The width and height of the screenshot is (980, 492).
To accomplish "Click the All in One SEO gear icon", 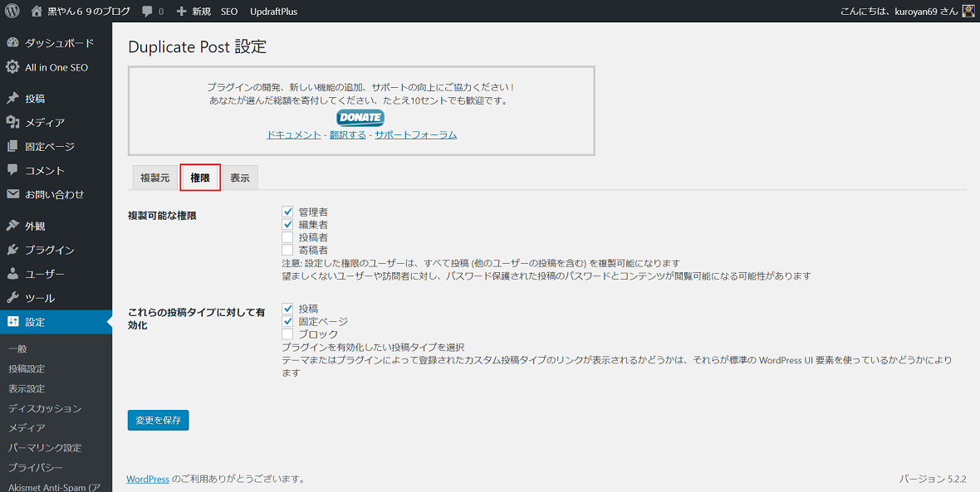I will tap(12, 67).
